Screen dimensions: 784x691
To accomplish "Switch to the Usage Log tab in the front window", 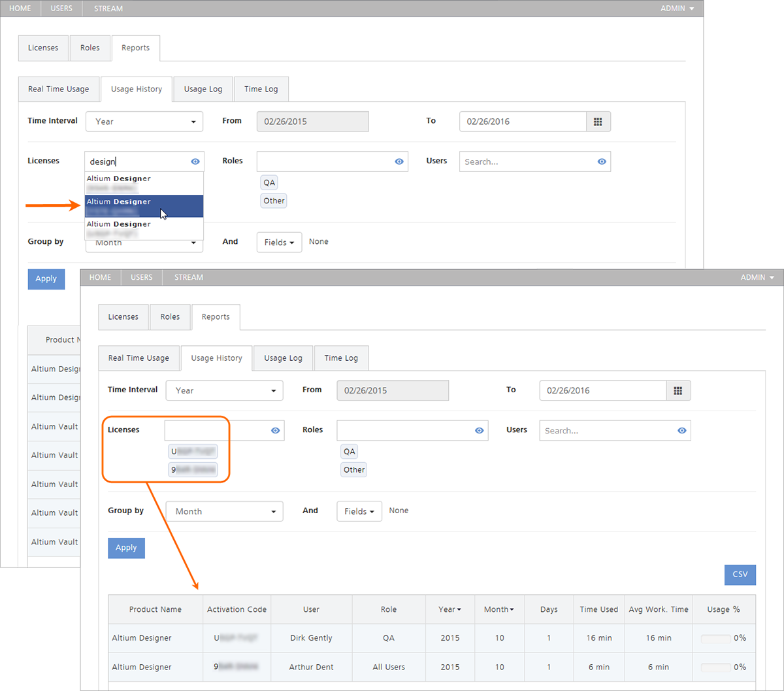I will (x=283, y=358).
